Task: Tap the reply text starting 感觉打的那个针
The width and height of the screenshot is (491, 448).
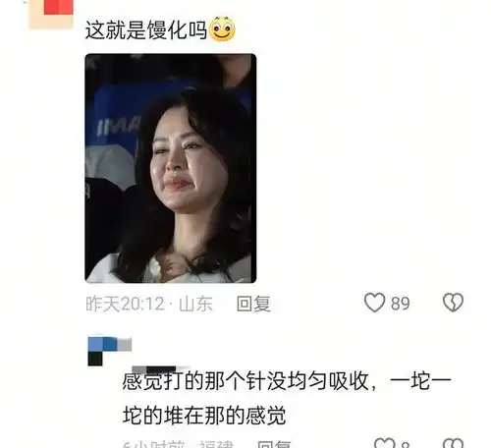Action: click(287, 398)
